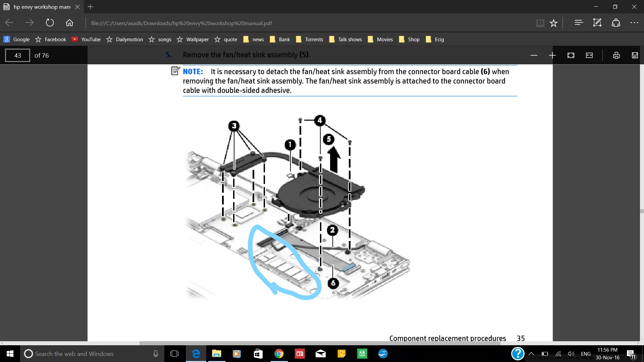Open Edge share icon
644x362 pixels.
pos(616,23)
